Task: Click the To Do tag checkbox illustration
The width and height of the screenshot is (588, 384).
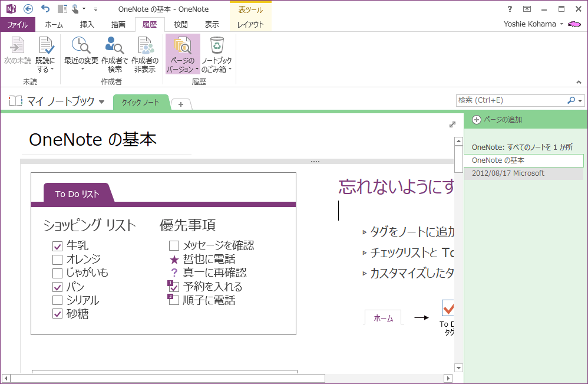Action: click(448, 308)
